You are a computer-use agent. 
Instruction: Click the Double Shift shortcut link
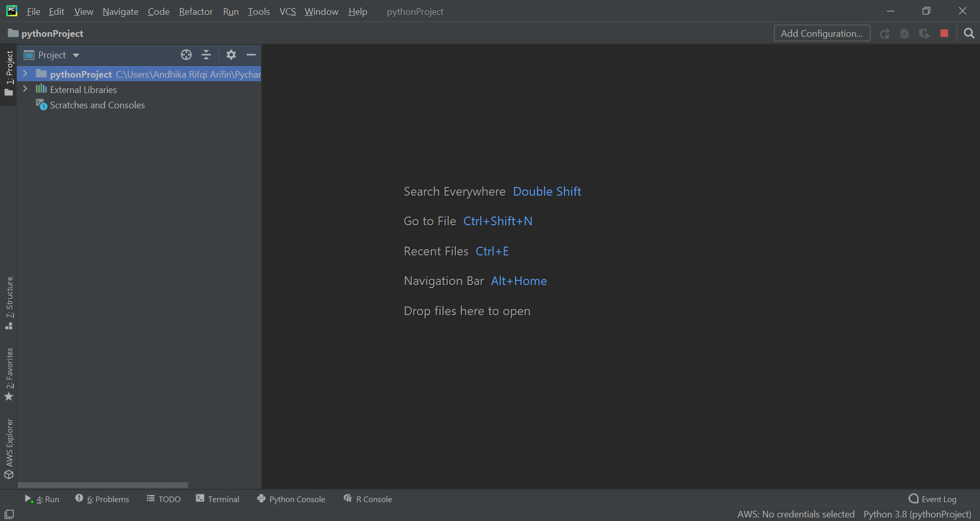[x=547, y=192]
